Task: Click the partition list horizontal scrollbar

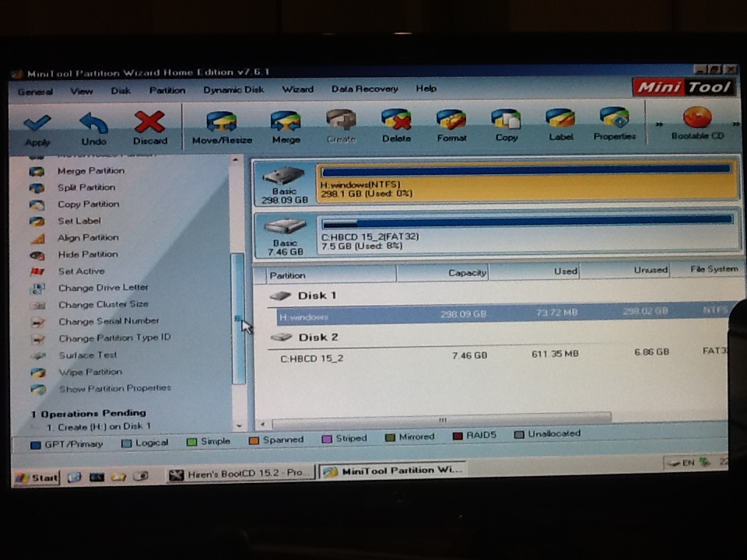Action: 441,419
